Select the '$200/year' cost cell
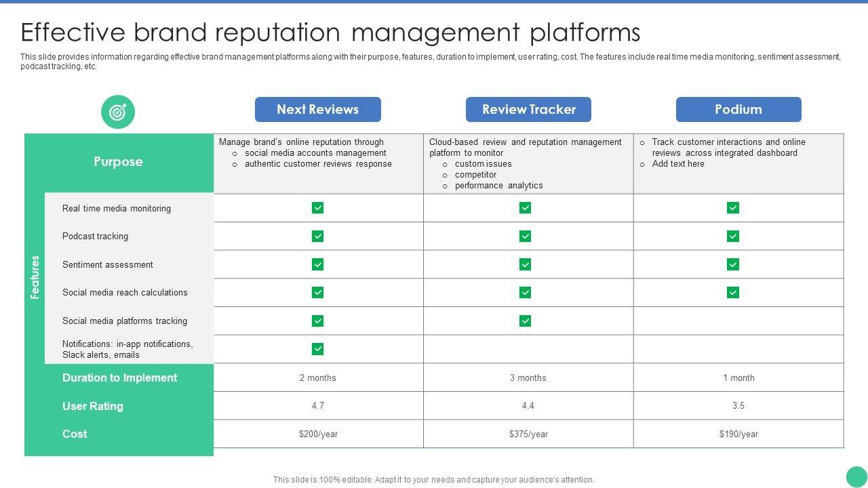Screen dimensions: 868x488 [x=318, y=434]
